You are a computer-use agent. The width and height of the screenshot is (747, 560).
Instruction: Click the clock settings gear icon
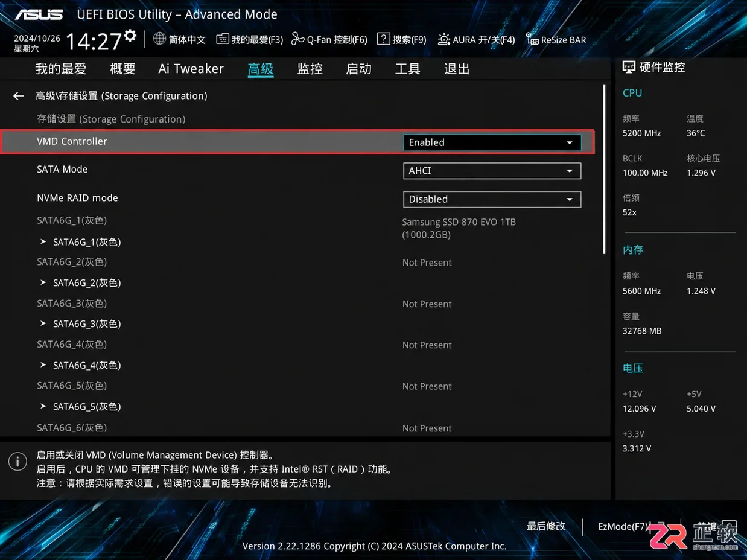click(x=130, y=36)
